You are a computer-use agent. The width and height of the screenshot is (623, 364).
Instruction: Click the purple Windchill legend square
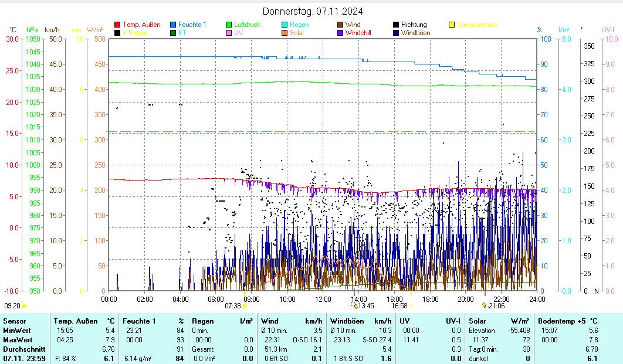pyautogui.click(x=340, y=33)
